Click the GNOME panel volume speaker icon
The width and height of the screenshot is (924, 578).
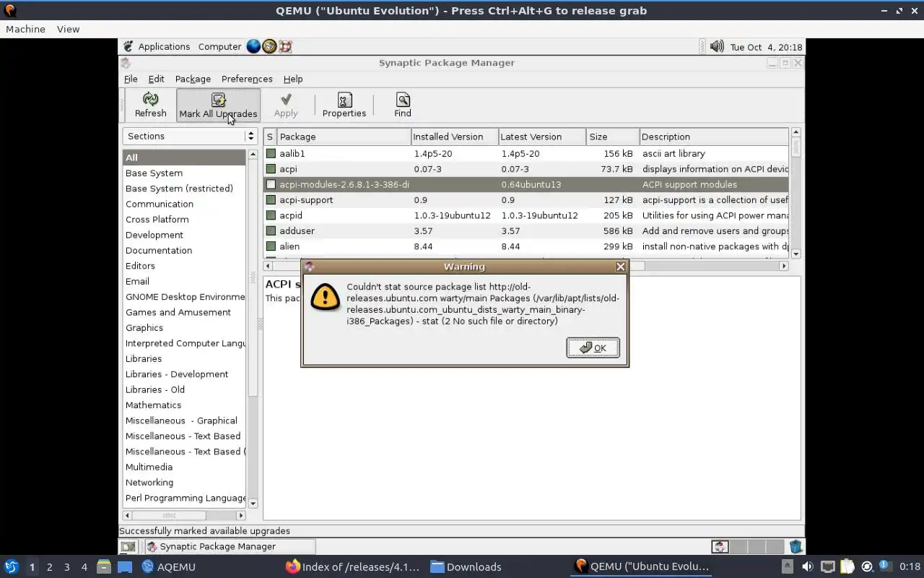click(716, 46)
